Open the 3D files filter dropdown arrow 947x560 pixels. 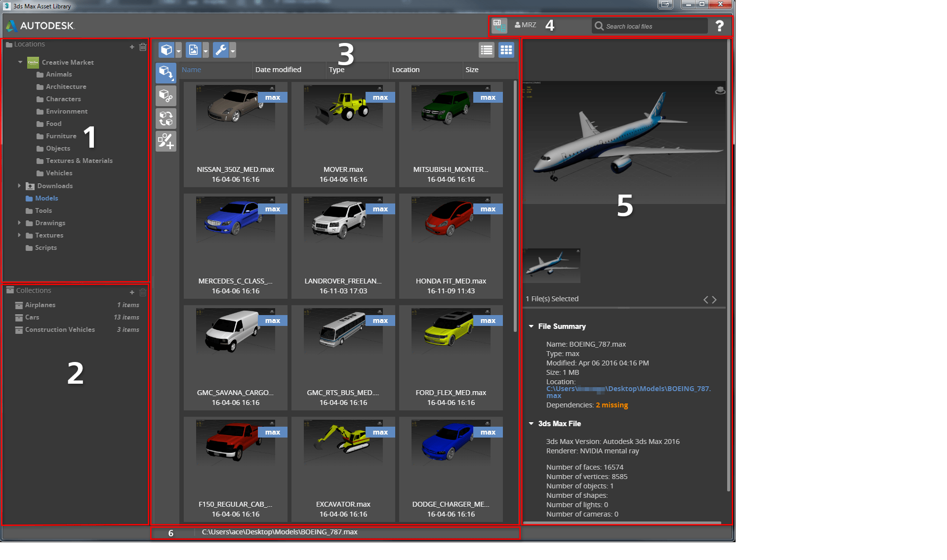click(x=178, y=50)
